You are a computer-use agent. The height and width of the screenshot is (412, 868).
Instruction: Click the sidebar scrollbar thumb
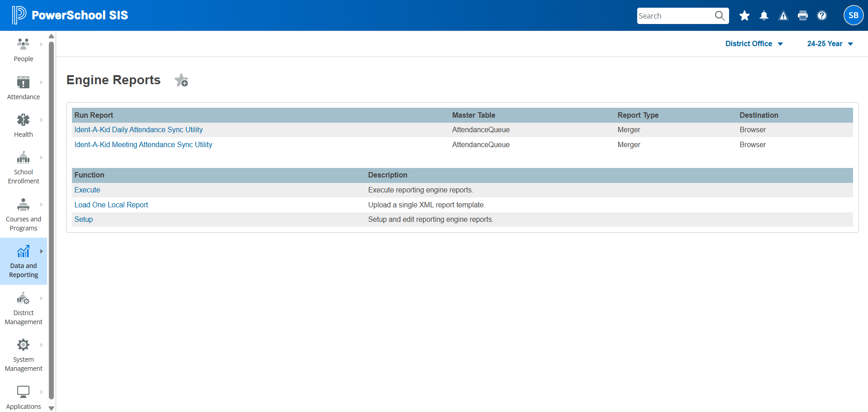(x=51, y=220)
